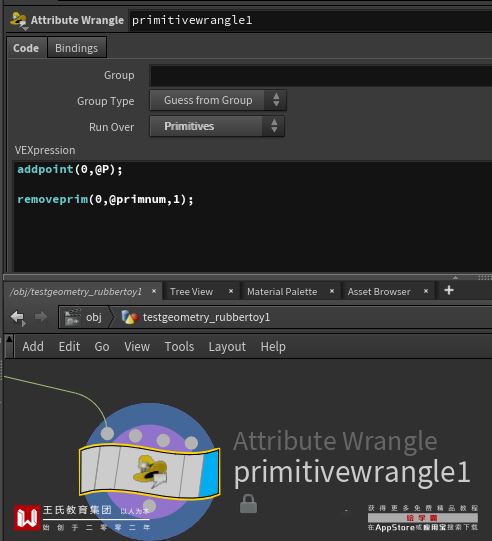The width and height of the screenshot is (492, 541).
Task: Click the obj clapperboard icon in path
Action: click(73, 317)
